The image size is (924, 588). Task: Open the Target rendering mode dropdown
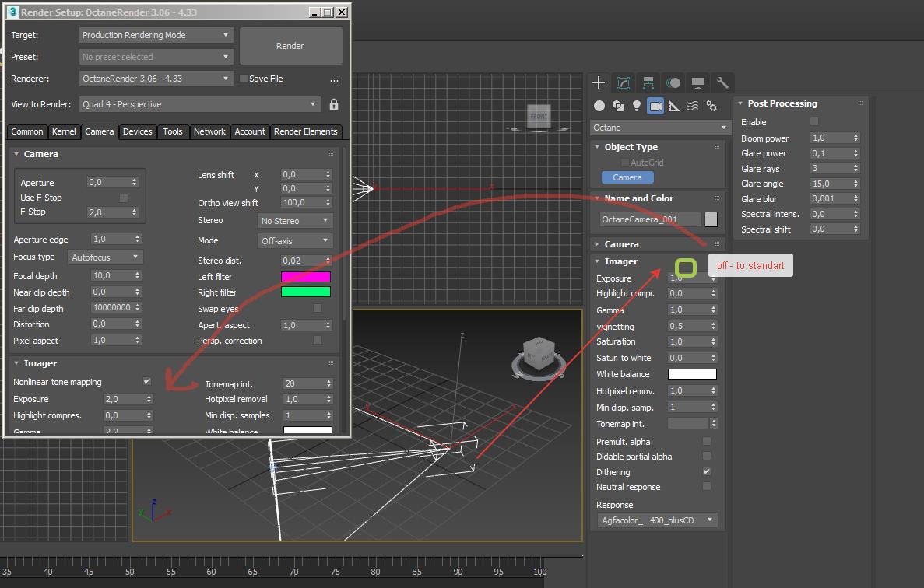click(156, 35)
